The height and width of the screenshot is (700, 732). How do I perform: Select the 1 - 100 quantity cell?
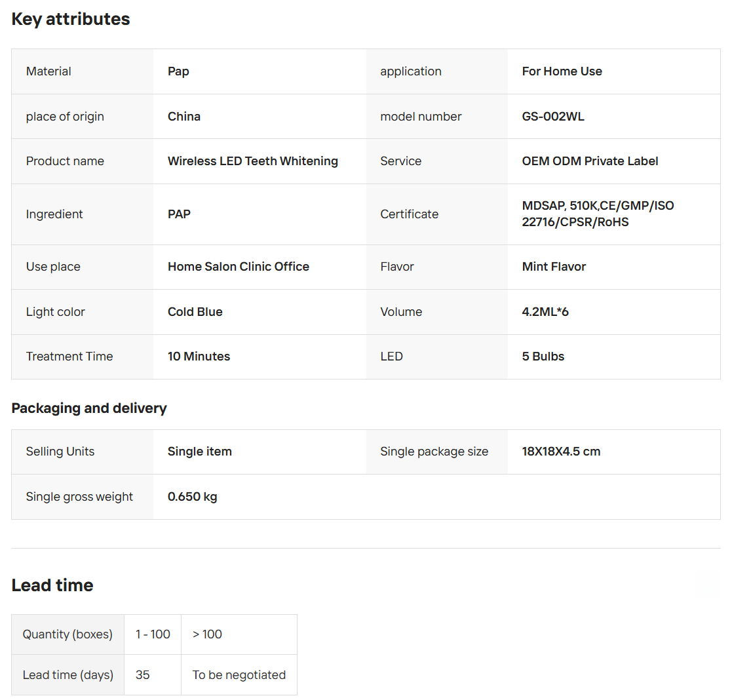pos(153,634)
